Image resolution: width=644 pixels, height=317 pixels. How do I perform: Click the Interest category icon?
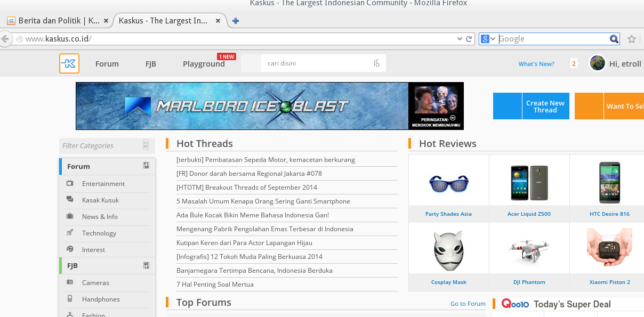70,249
